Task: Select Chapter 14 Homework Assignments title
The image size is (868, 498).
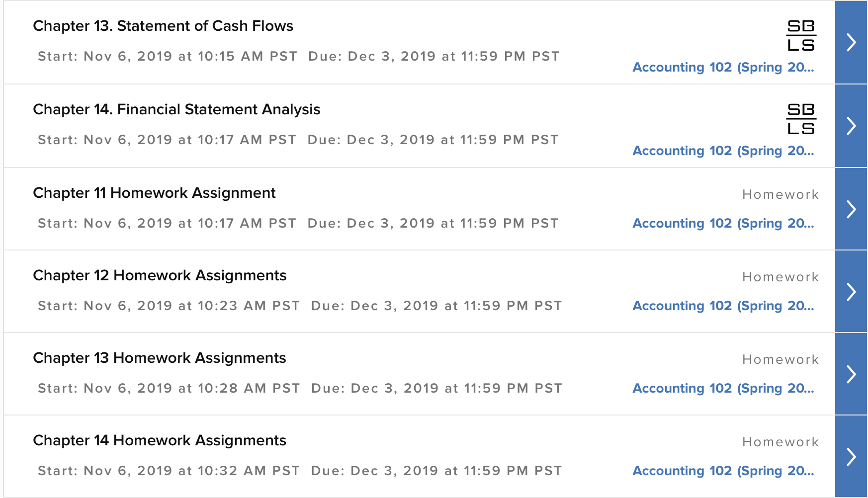Action: pos(160,440)
